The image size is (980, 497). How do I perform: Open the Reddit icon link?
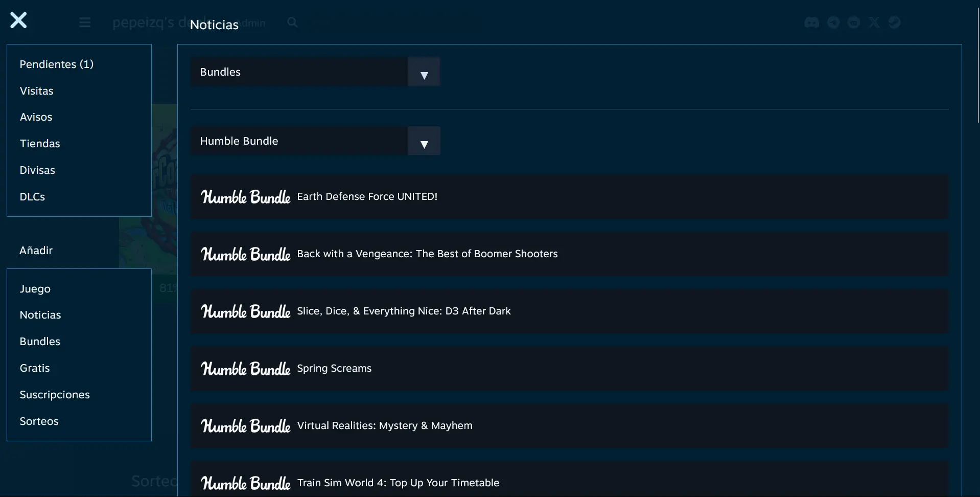[x=854, y=22]
